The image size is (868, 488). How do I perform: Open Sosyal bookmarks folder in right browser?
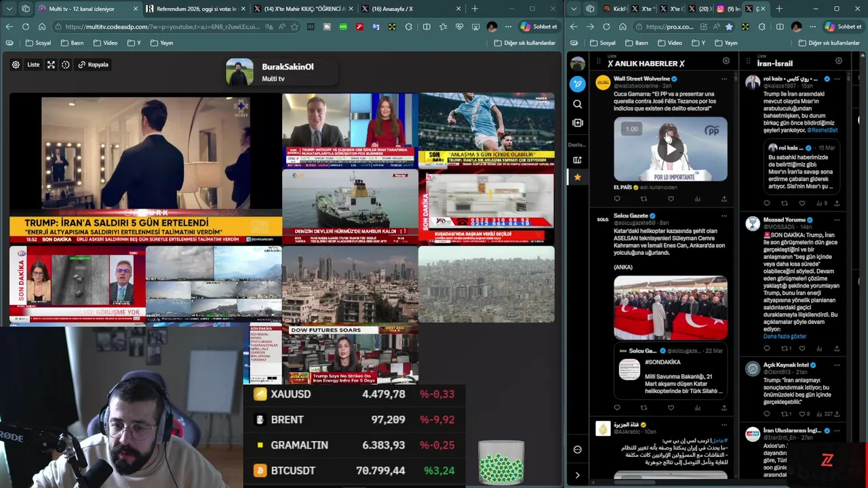pyautogui.click(x=602, y=43)
